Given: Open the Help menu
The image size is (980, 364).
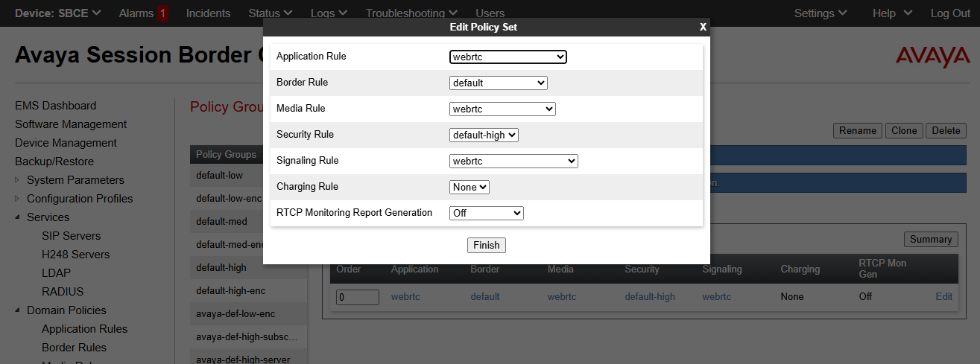Looking at the screenshot, I should [x=891, y=13].
